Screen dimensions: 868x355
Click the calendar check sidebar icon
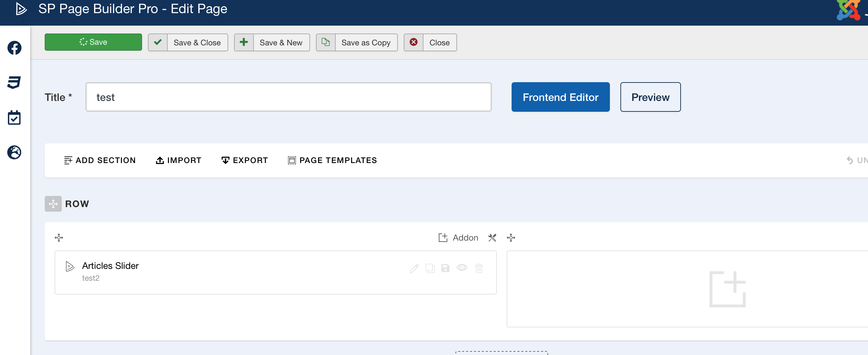point(14,118)
